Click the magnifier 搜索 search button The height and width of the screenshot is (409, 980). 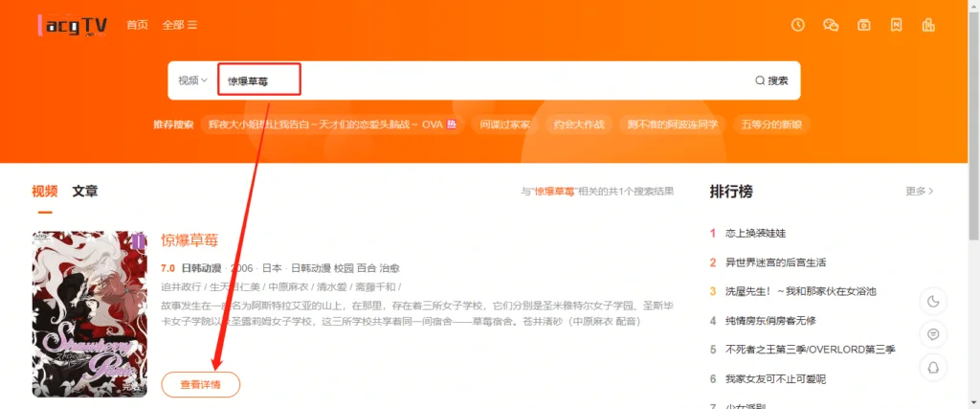(x=771, y=80)
